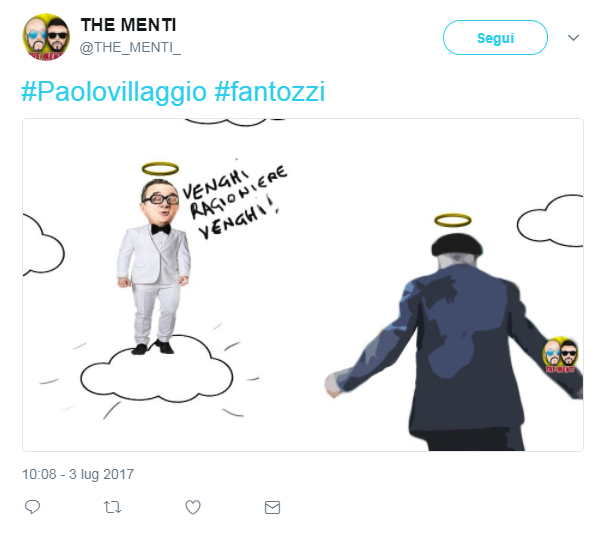Open the #fantozzi hashtag link
Screen dimensions: 609x545
[270, 93]
